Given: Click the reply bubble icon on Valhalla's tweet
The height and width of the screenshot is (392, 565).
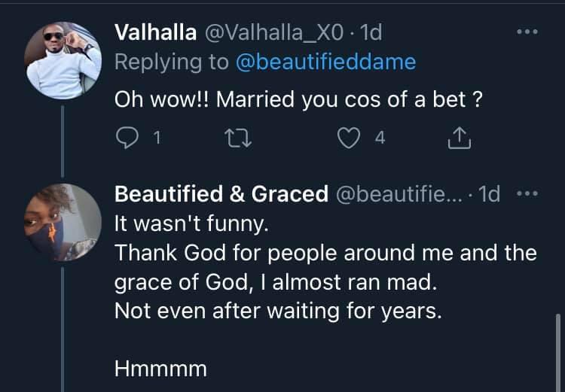Looking at the screenshot, I should 125,138.
